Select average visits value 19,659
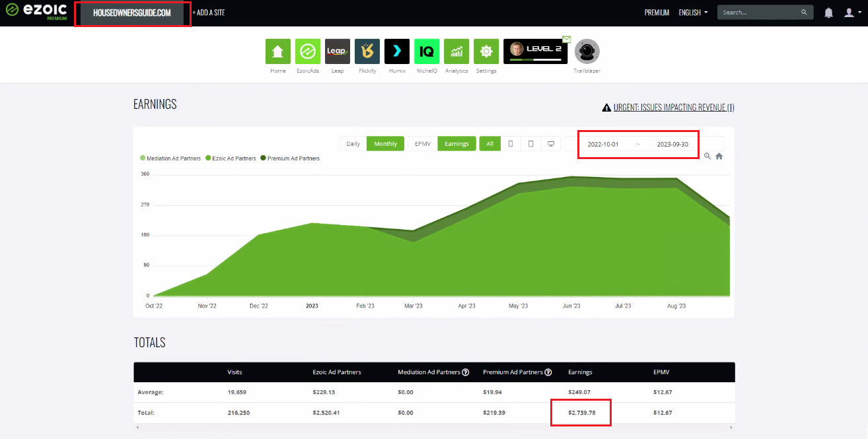The image size is (868, 439). click(236, 392)
